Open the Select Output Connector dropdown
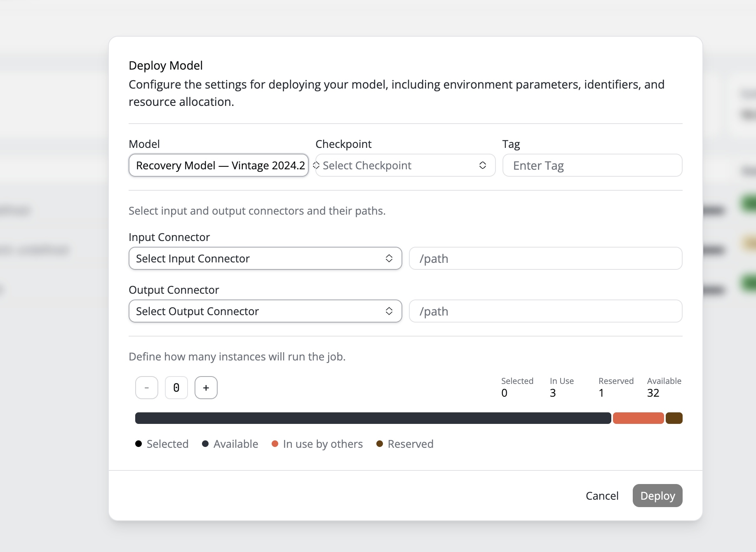This screenshot has height=552, width=756. [x=265, y=311]
